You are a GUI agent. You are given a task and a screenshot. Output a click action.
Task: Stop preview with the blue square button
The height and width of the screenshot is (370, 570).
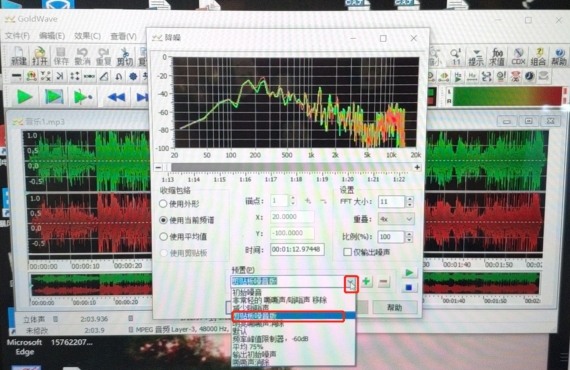coord(409,287)
